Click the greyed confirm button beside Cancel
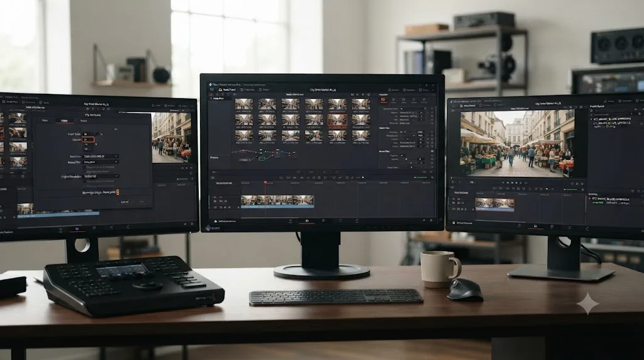This screenshot has height=360, width=644. click(142, 202)
